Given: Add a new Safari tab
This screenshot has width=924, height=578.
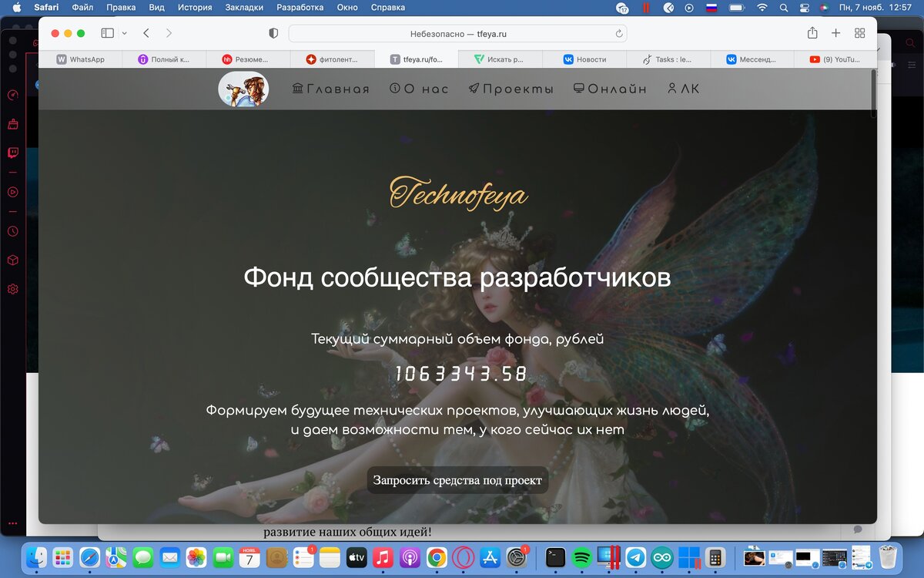Looking at the screenshot, I should pos(835,33).
